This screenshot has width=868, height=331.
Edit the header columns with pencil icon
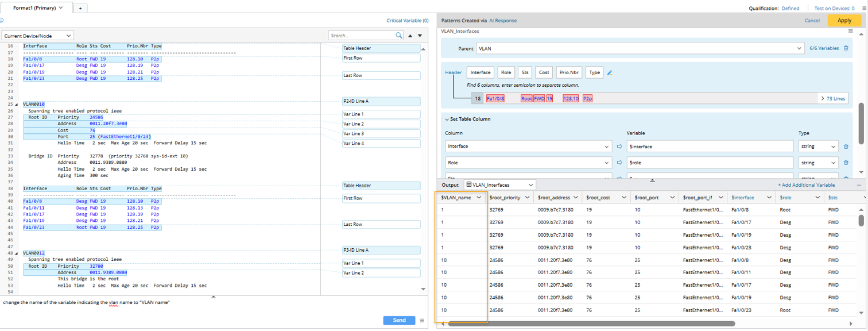click(610, 73)
